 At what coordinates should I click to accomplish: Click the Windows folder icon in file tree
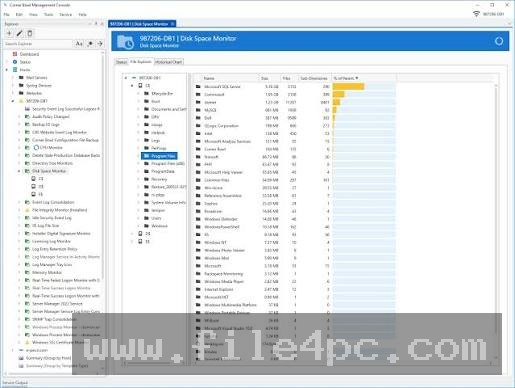(x=146, y=226)
